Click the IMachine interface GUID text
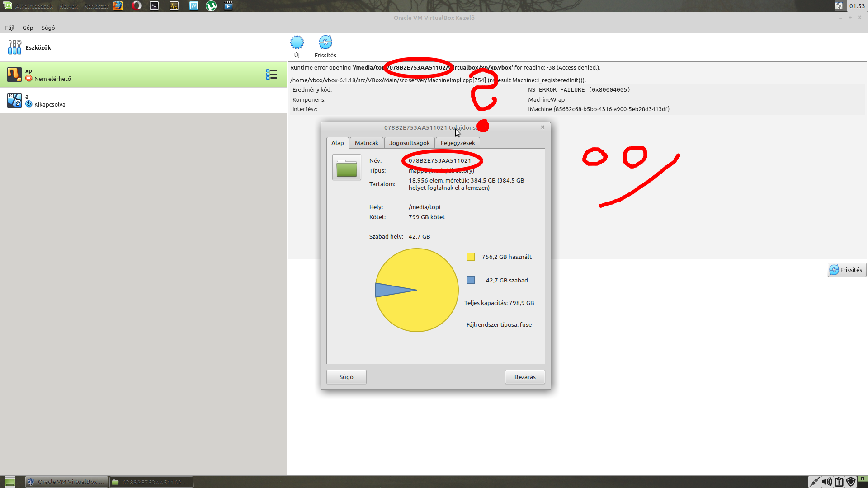The height and width of the screenshot is (488, 868). coord(599,109)
